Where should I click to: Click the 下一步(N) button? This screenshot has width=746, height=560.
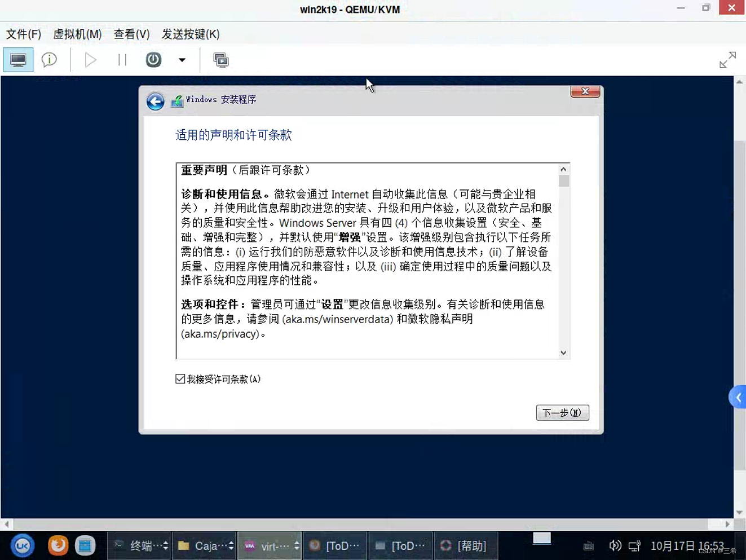coord(562,413)
